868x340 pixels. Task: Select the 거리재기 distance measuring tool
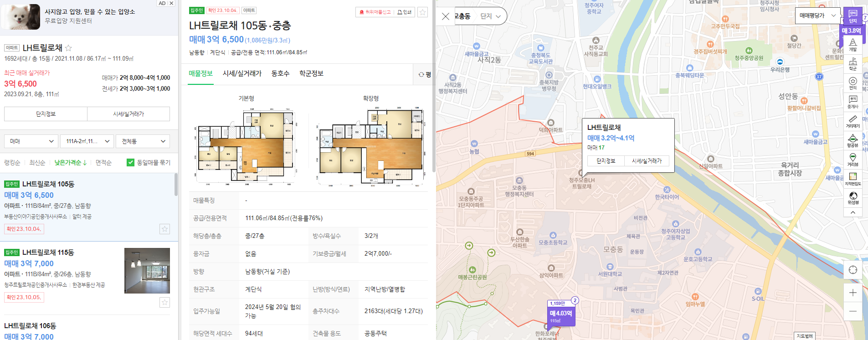click(853, 122)
